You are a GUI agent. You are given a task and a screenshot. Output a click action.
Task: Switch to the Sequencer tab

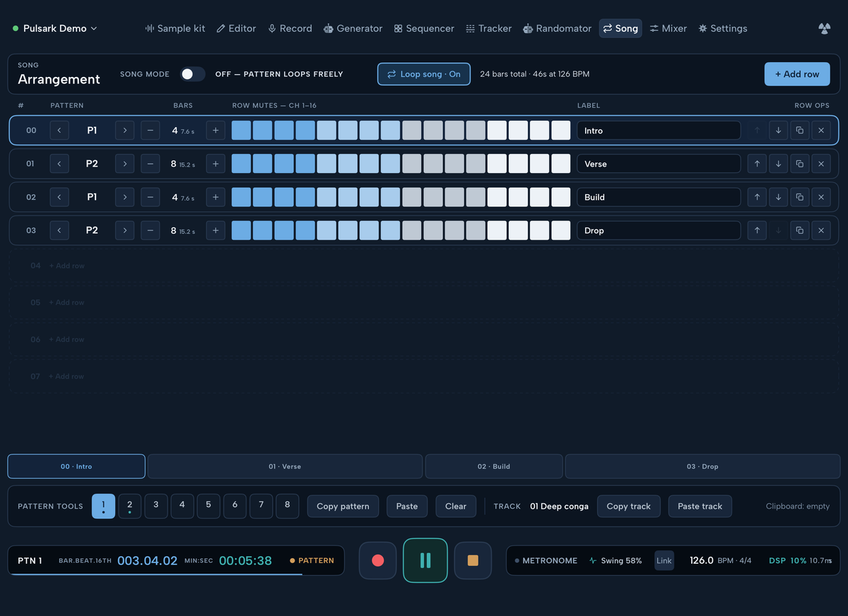coord(424,28)
